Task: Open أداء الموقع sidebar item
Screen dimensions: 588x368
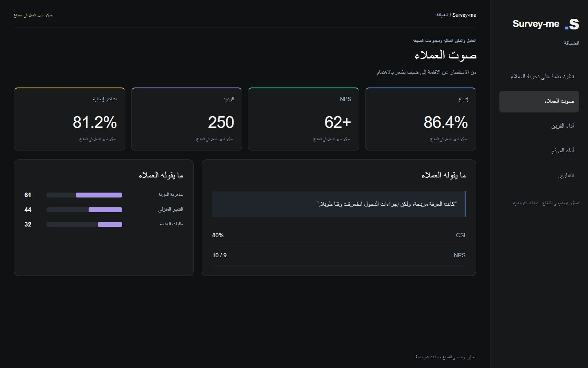Action: click(x=539, y=151)
